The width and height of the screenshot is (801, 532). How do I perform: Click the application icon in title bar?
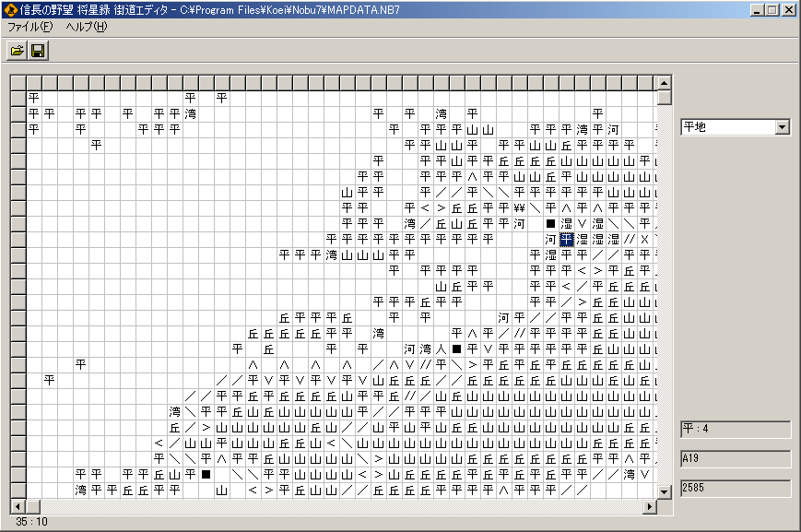pos(10,10)
